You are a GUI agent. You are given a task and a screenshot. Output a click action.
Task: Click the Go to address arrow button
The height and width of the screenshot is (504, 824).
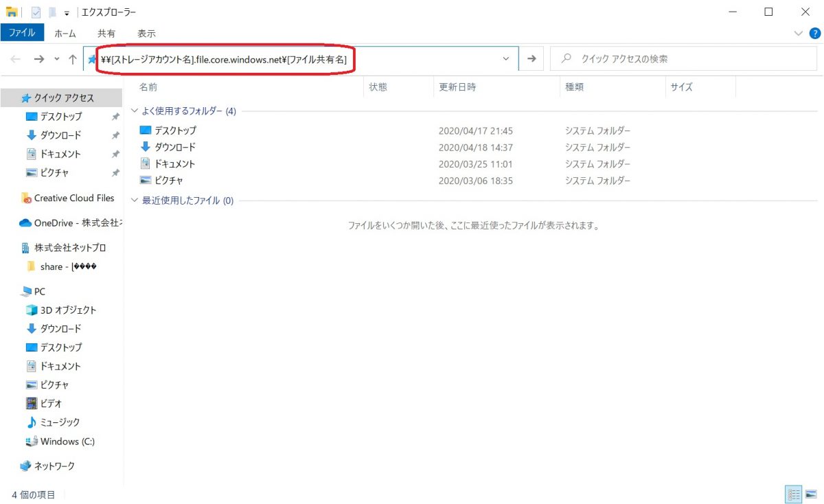(x=531, y=59)
